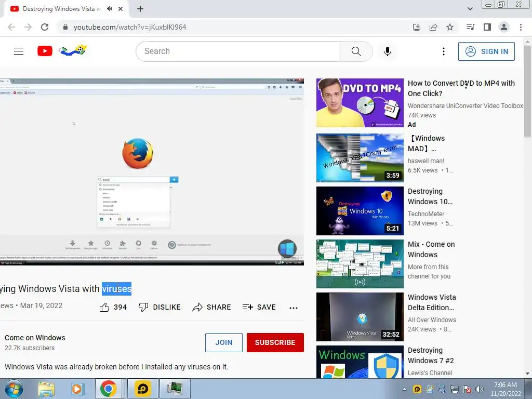The height and width of the screenshot is (399, 532).
Task: Click the 'All Over Windows' channel name
Action: [432, 320]
